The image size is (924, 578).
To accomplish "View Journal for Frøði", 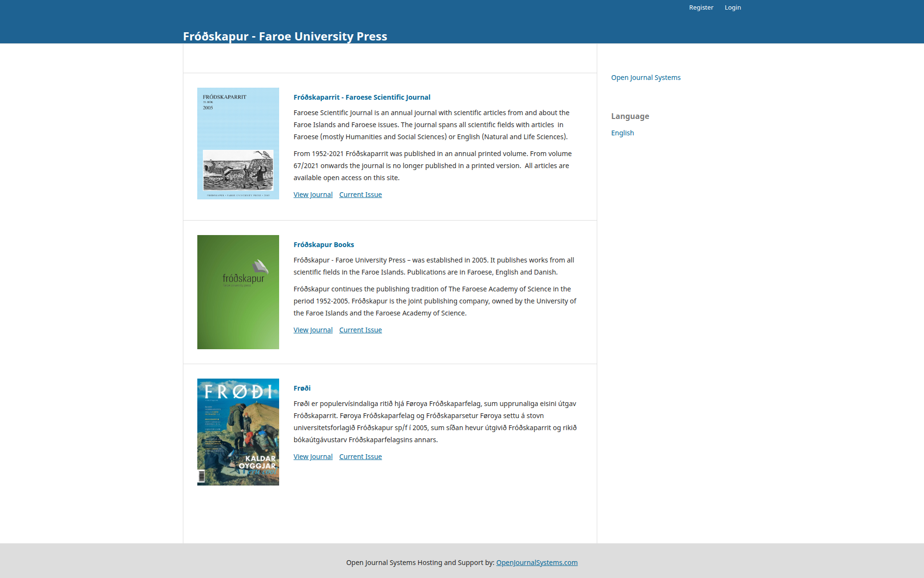I will 313,457.
